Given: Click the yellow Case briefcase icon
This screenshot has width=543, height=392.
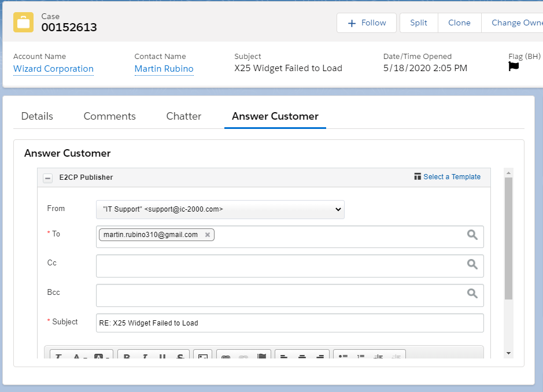Looking at the screenshot, I should click(x=23, y=22).
